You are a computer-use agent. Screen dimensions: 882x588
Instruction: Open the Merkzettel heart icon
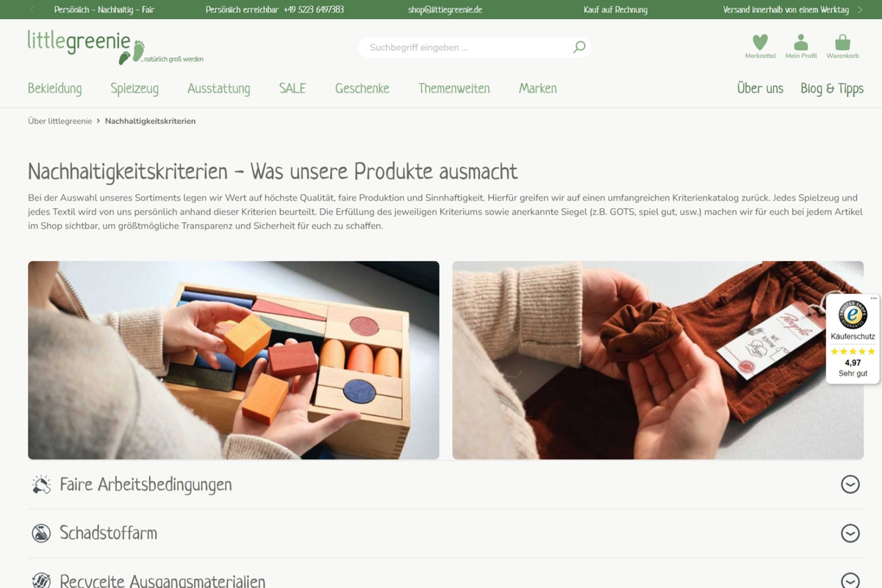760,43
